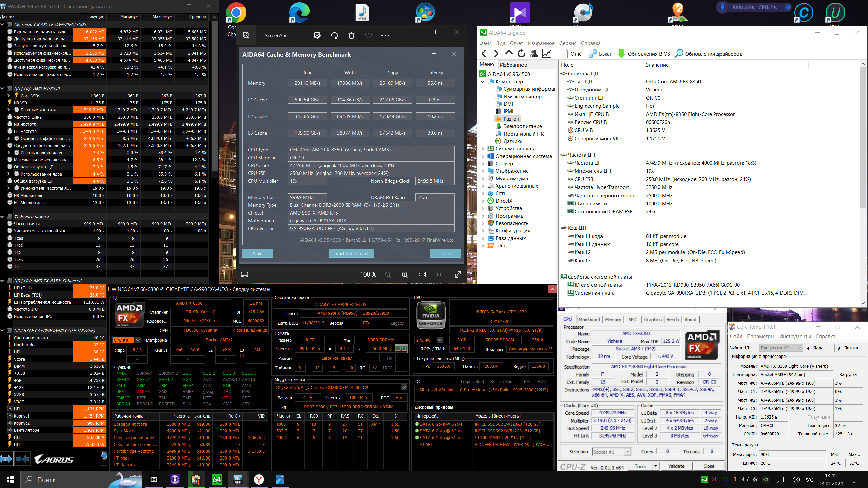
Task: Click the favorite heart icon in photo viewer
Action: tap(368, 35)
